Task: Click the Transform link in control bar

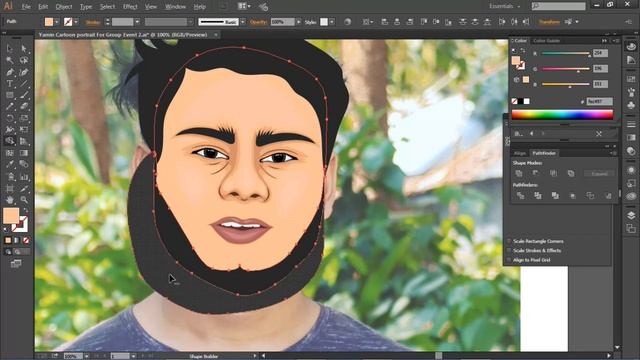Action: tap(549, 22)
